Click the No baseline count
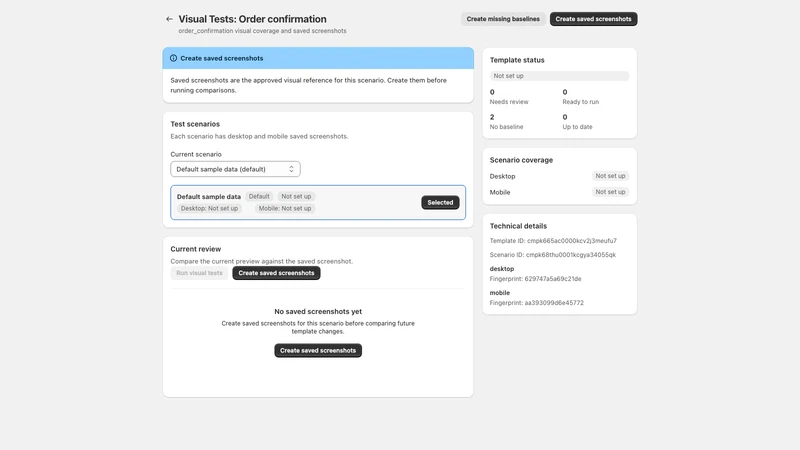Viewport: 800px width, 450px height. pos(492,117)
